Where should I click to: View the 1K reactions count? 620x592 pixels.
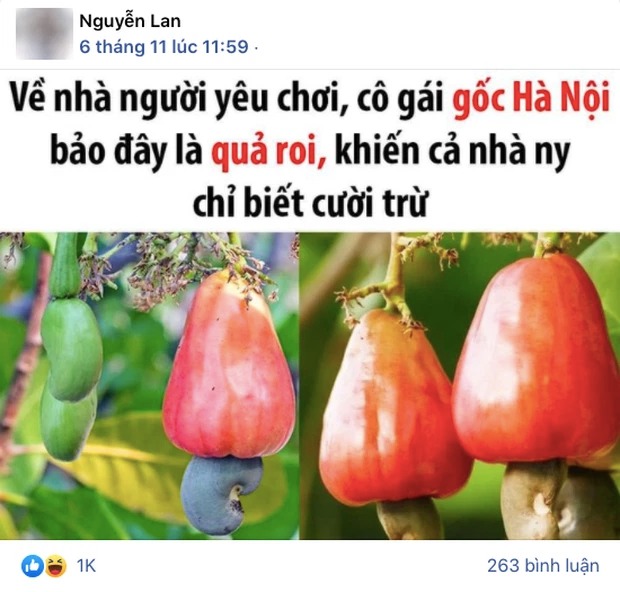click(87, 566)
